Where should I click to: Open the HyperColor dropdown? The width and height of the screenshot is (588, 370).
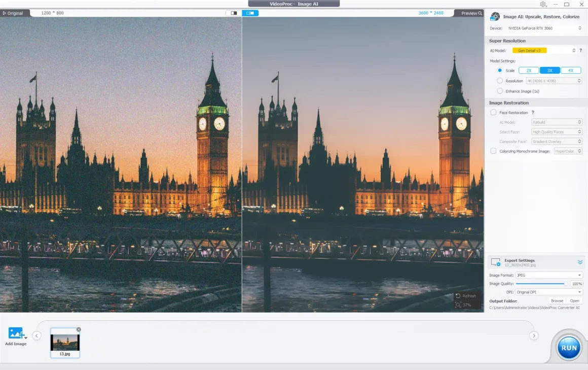click(568, 151)
